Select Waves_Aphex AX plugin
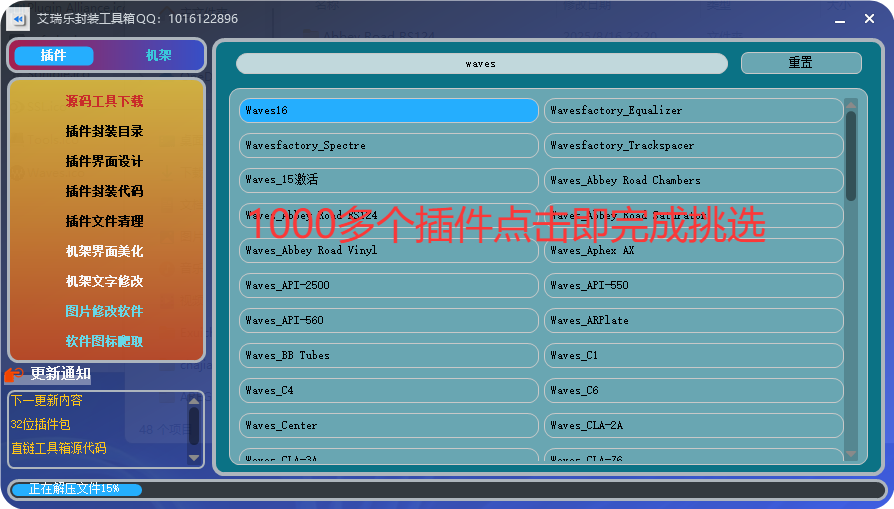 (693, 250)
